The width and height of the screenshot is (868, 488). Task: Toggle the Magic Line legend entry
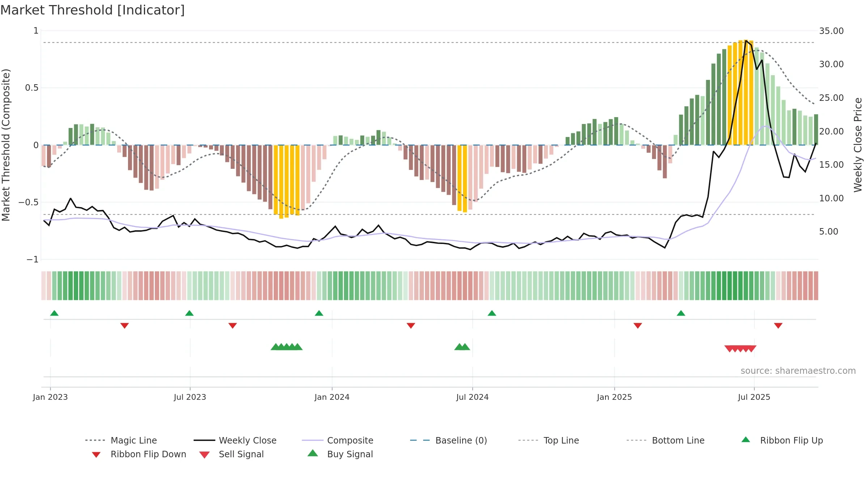coord(121,440)
